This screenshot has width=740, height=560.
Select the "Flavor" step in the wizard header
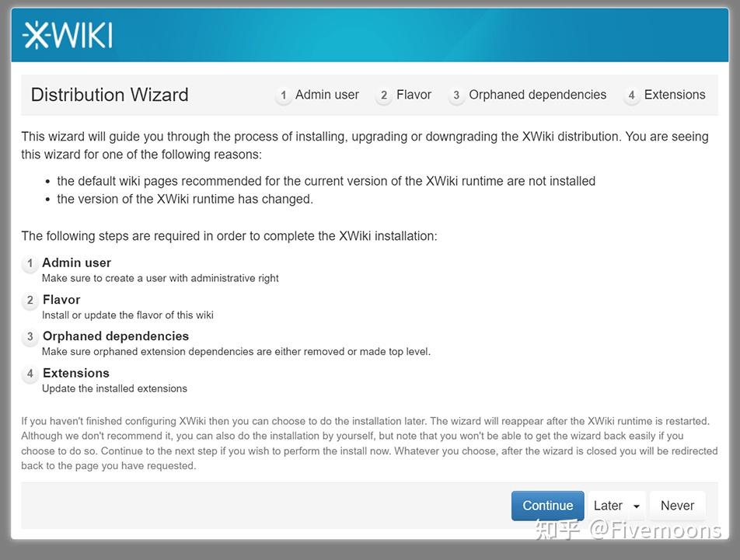pos(414,95)
